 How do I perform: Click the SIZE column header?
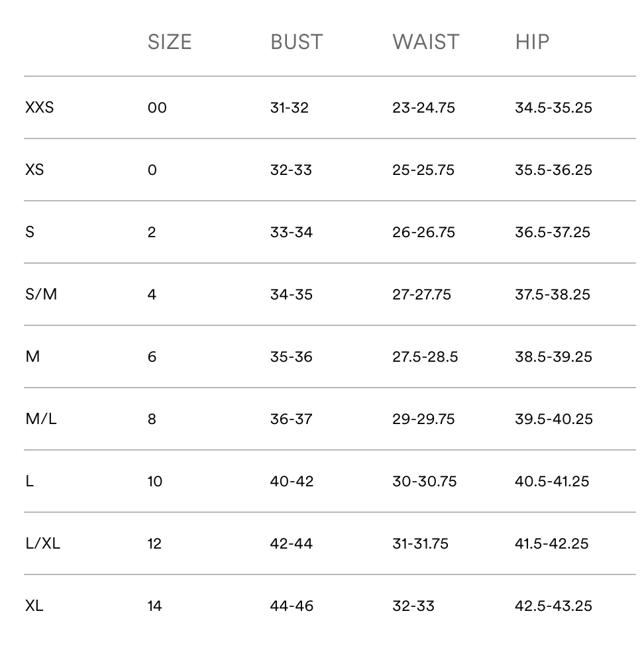pos(170,42)
